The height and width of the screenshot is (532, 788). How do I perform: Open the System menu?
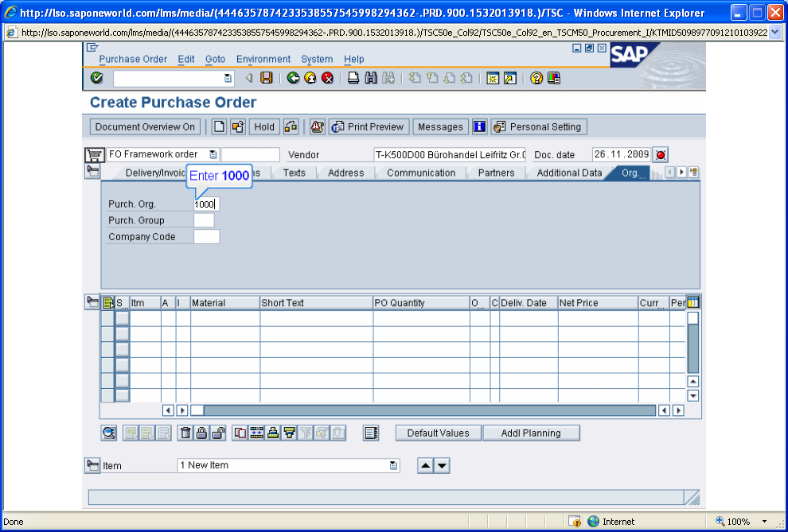pyautogui.click(x=317, y=59)
